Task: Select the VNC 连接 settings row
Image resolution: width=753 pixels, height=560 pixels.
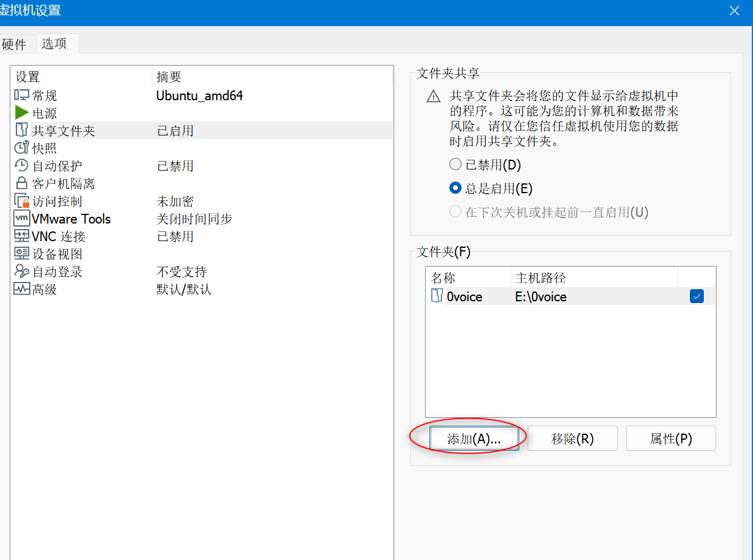Action: coord(202,236)
